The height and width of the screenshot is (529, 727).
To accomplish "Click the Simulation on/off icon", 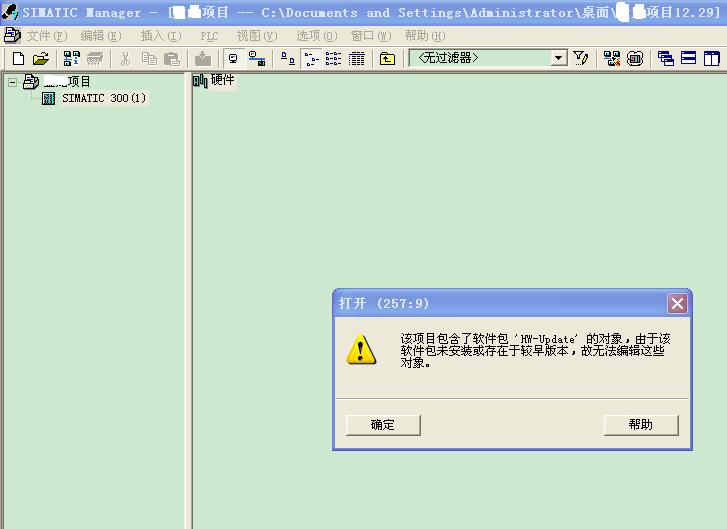I will click(635, 59).
